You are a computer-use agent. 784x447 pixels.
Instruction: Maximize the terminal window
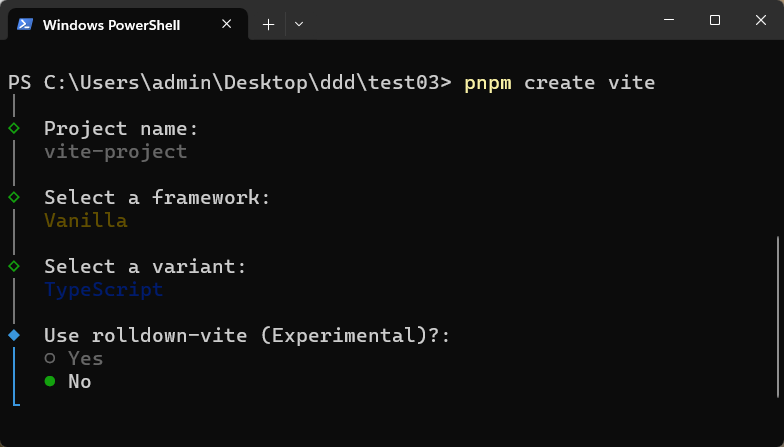click(715, 20)
